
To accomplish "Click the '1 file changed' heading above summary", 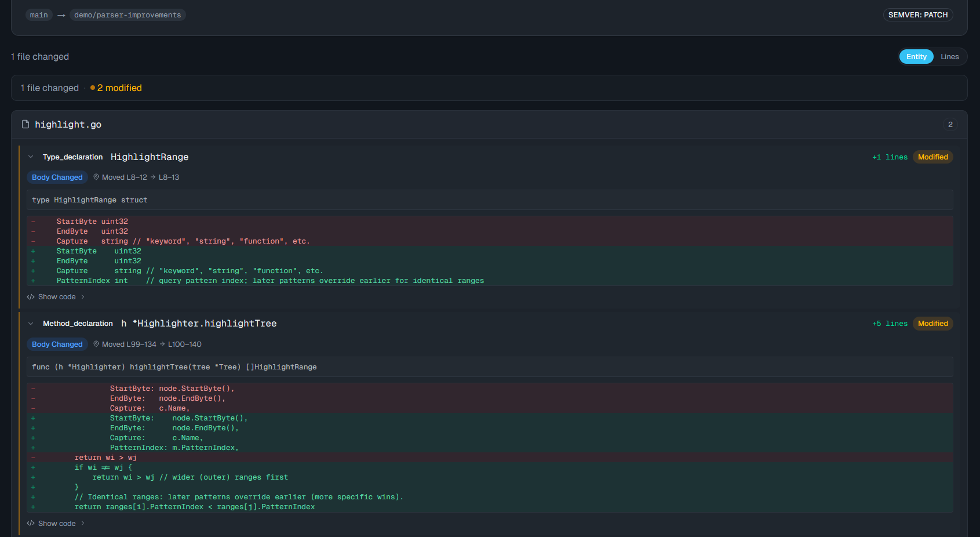I will [x=40, y=57].
